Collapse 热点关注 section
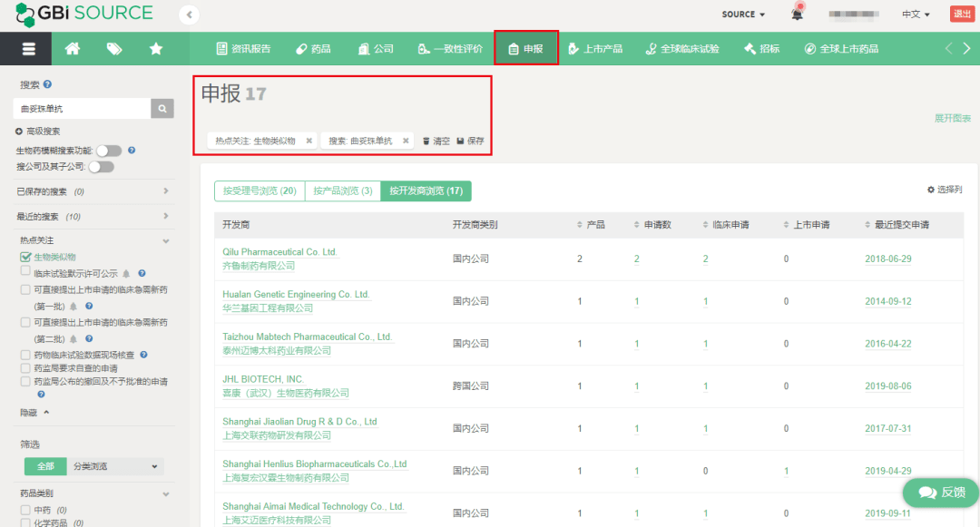Screen dimensions: 980x527 coord(166,240)
